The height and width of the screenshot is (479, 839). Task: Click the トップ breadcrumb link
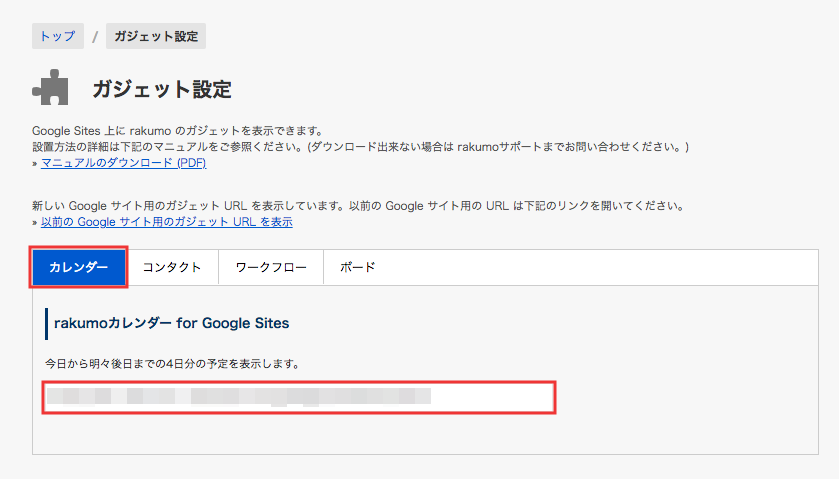coord(58,36)
